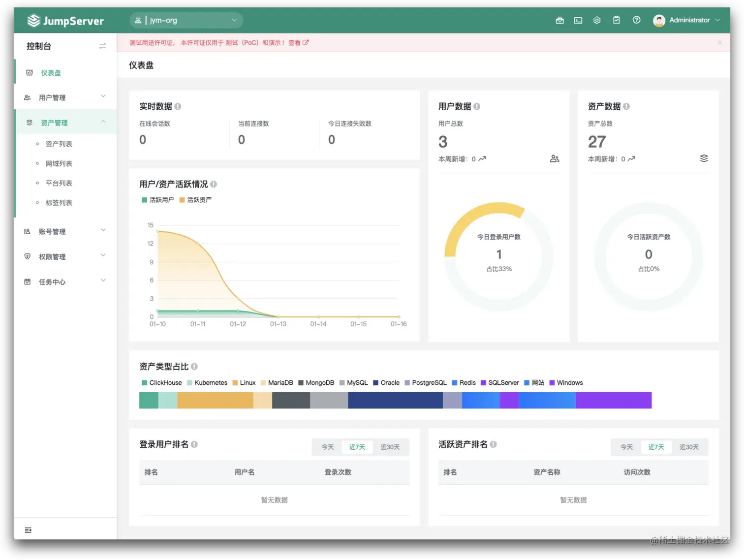Toggle ClickHouse legend item
This screenshot has height=560, width=744.
(162, 383)
